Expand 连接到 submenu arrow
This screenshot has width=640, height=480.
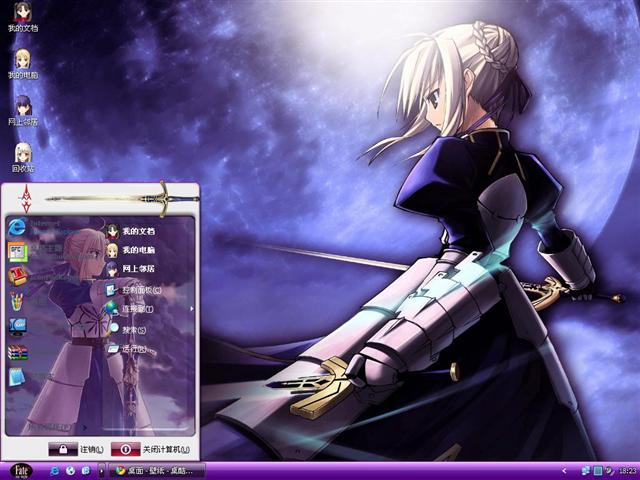[191, 309]
